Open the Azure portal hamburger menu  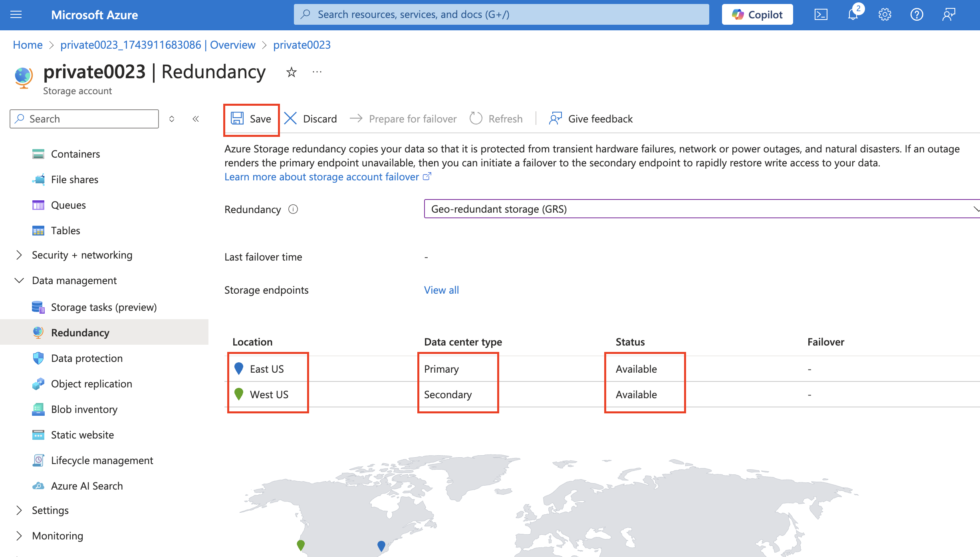(16, 15)
